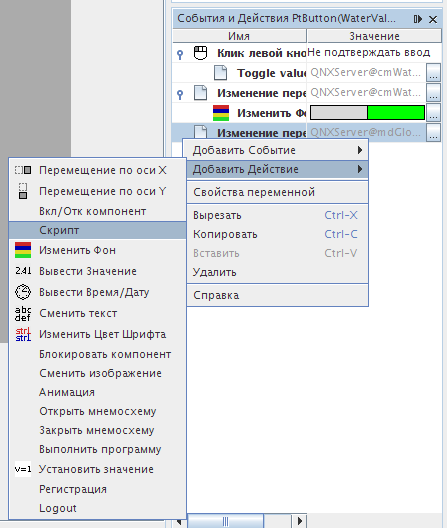This screenshot has width=447, height=528.
Task: Choose Удалить in context menu
Action: tap(278, 272)
